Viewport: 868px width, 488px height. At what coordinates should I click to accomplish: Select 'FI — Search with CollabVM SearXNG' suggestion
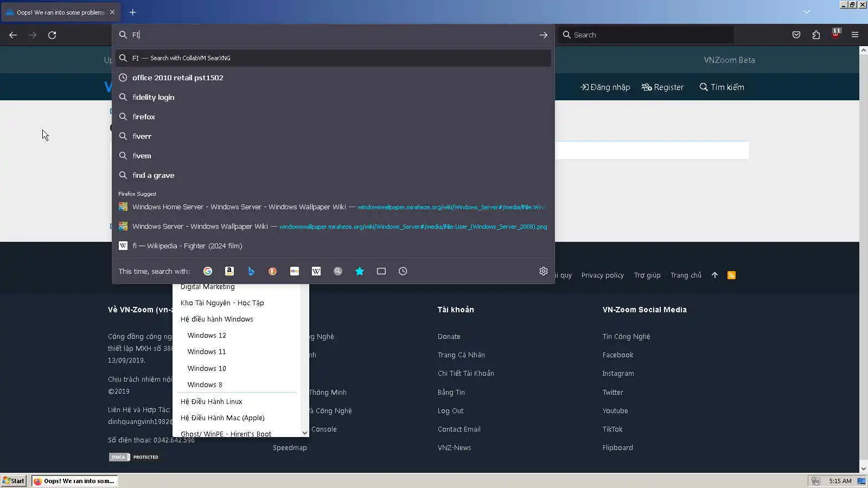pos(333,58)
